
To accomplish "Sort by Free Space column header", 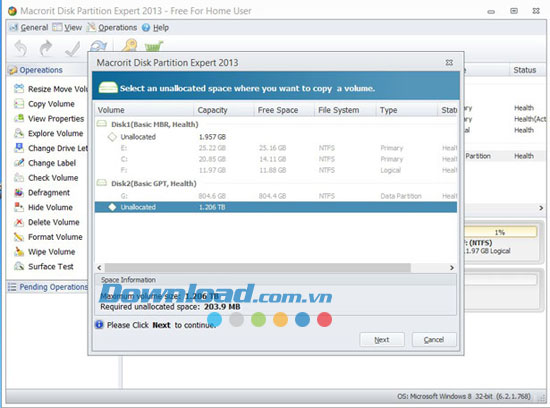I will click(x=284, y=110).
